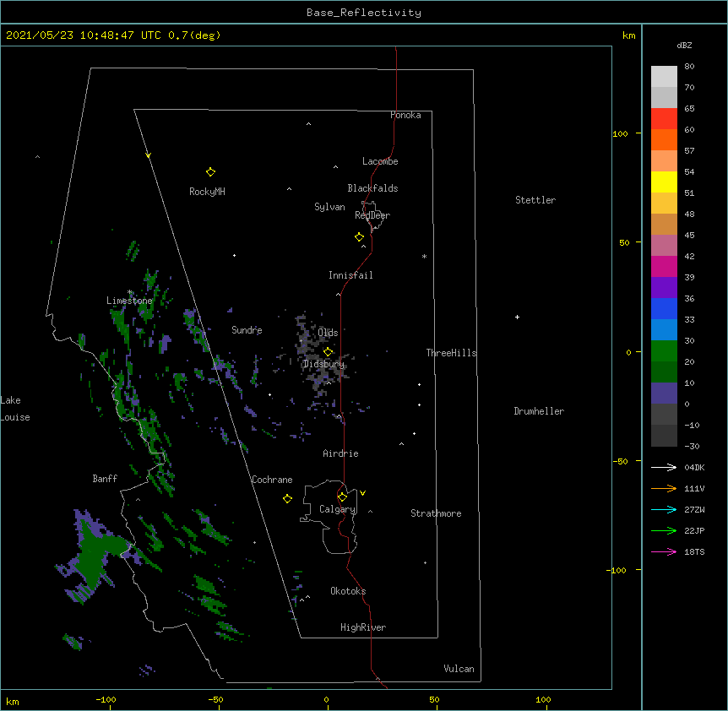Screen dimensions: 728x711
Task: Click the purple swatch between 39 and 36 dBZ
Action: (x=664, y=288)
